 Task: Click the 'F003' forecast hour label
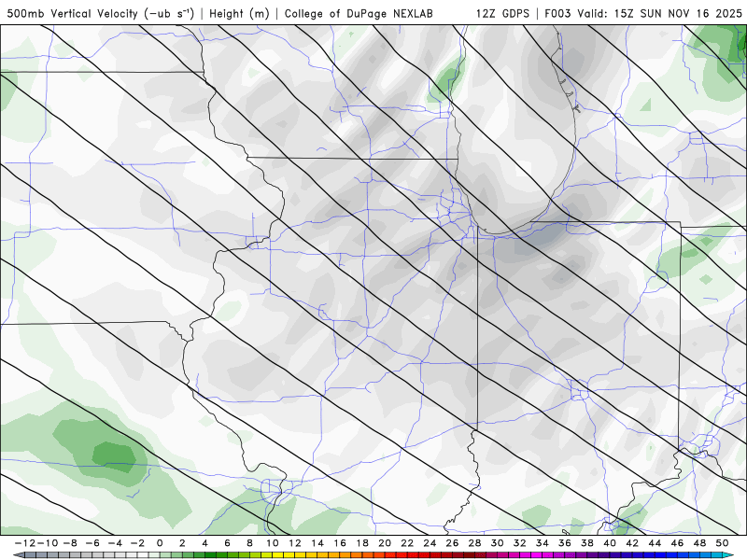558,13
